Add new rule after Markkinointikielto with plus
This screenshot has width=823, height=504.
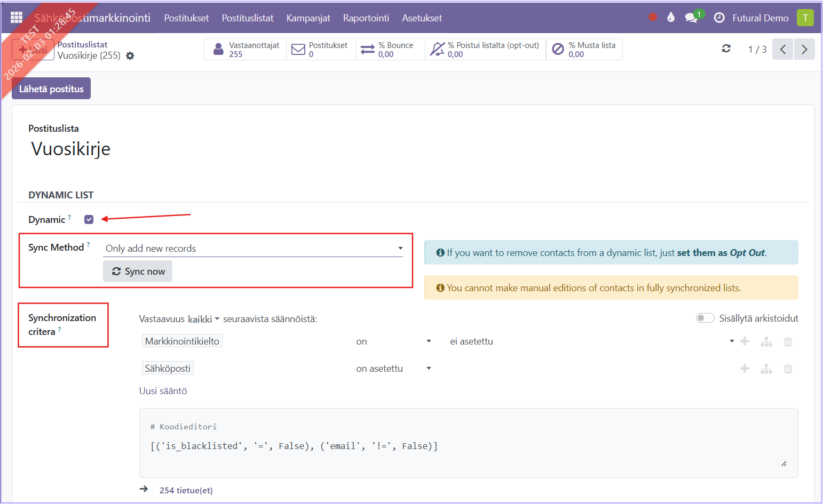pos(745,341)
